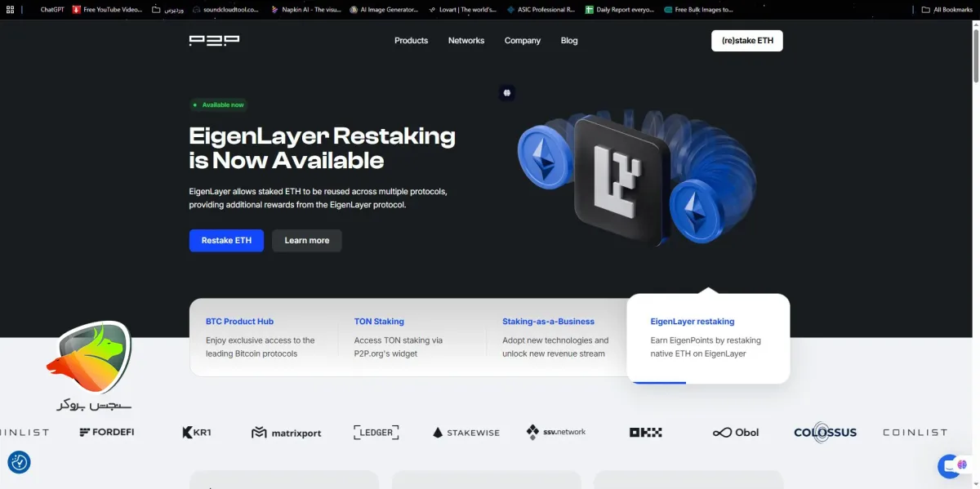The height and width of the screenshot is (489, 980).
Task: Open the ASIC Professional bookmark
Action: coord(541,10)
